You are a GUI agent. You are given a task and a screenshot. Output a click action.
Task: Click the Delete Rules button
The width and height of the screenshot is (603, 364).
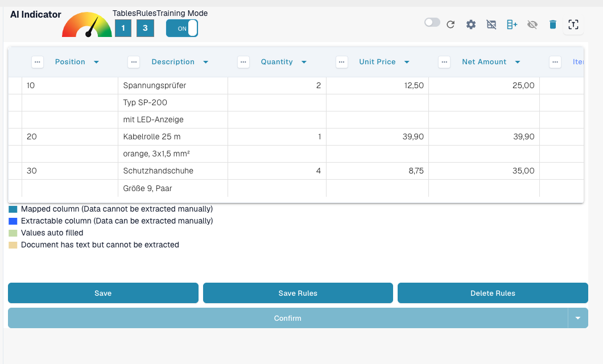coord(493,293)
